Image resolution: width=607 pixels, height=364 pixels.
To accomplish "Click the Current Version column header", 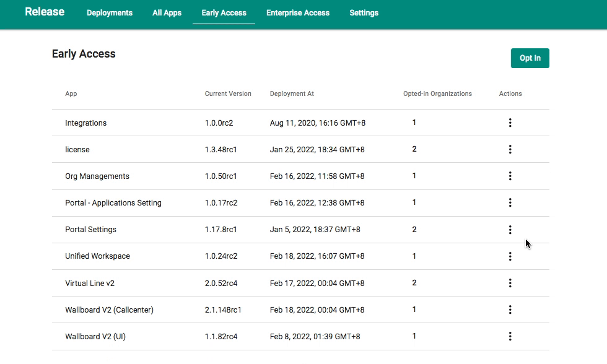I will (x=228, y=93).
